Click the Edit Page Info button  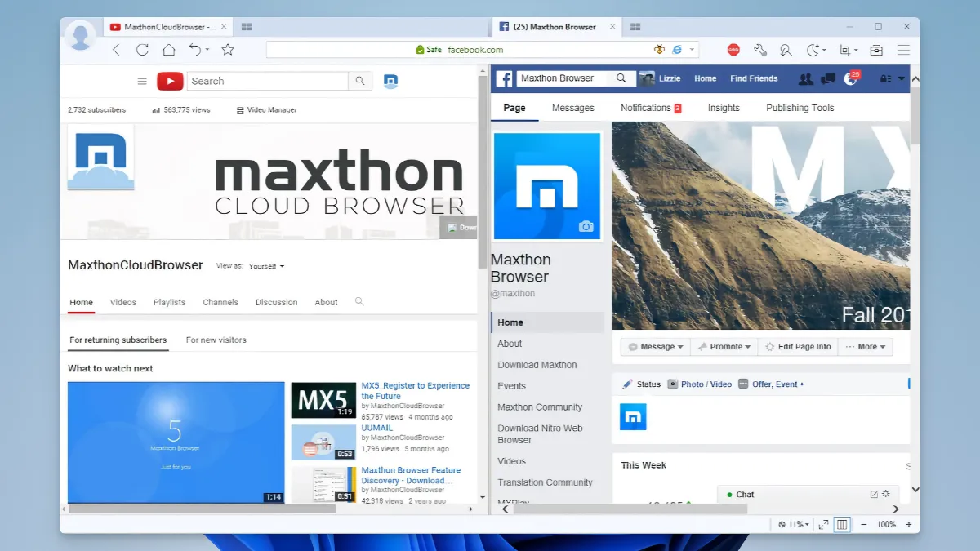click(x=797, y=346)
